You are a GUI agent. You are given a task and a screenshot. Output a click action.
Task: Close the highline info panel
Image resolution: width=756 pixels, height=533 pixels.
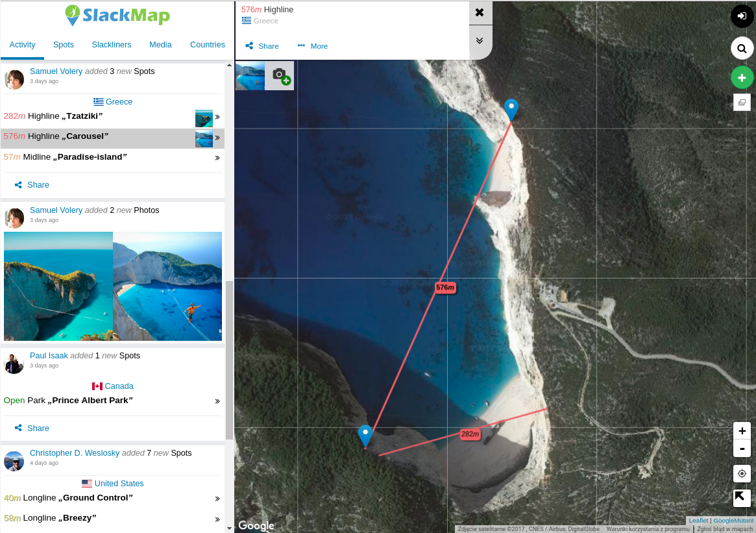coord(480,12)
